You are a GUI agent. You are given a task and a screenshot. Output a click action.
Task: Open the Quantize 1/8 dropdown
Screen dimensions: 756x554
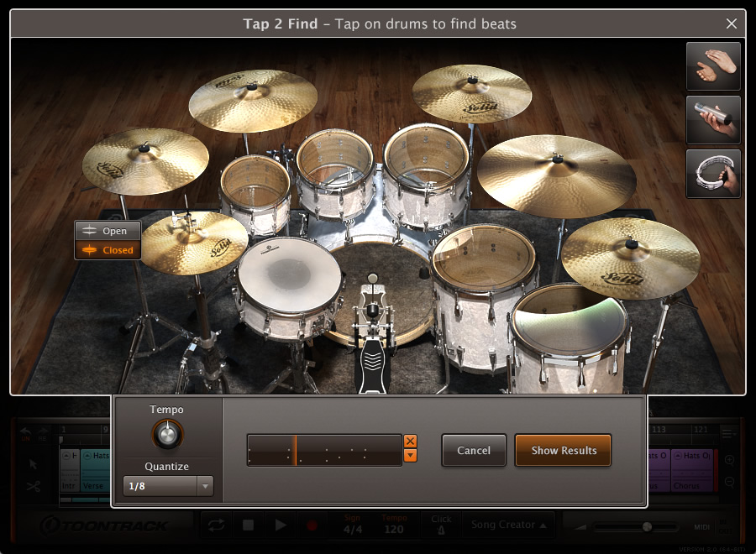(x=168, y=486)
